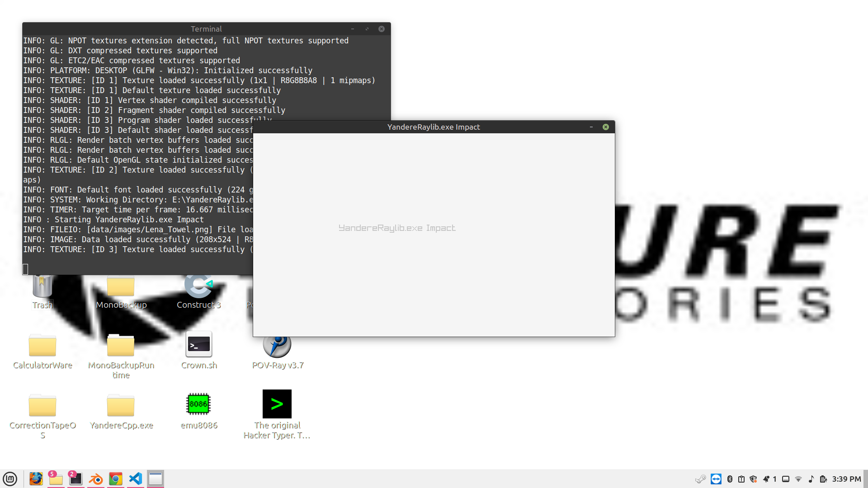Screen dimensions: 868x488
Task: Click the TeamViewer tray icon
Action: (x=716, y=479)
